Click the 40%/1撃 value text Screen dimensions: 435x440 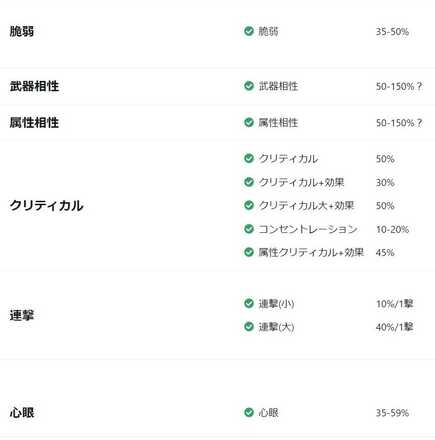coord(394,327)
